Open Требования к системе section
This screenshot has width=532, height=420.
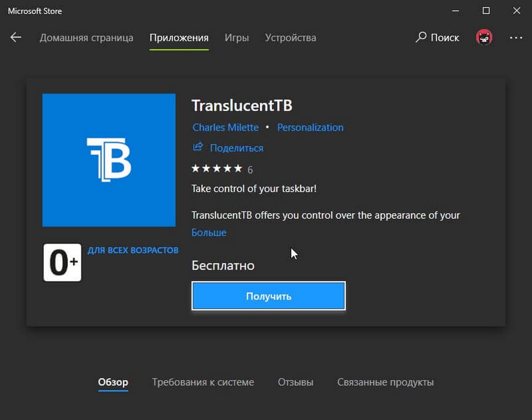pyautogui.click(x=203, y=382)
